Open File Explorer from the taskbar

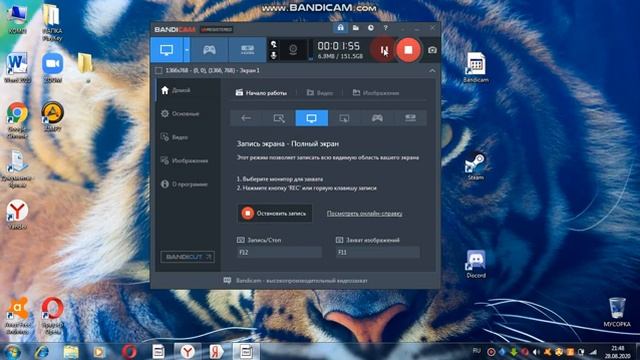coord(71,351)
